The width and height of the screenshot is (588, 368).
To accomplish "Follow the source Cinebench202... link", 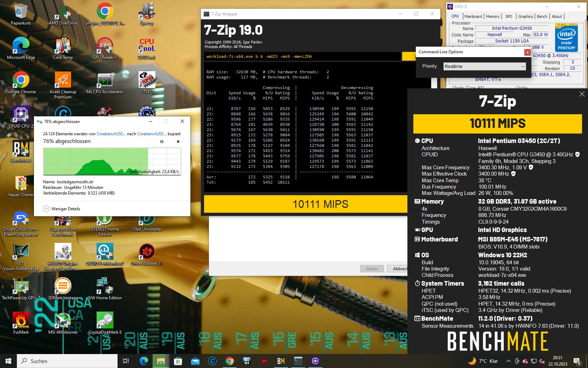I will [111, 134].
